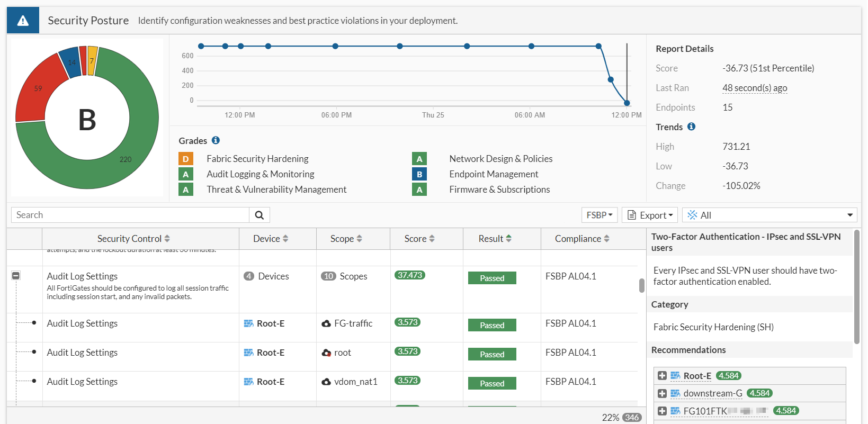
Task: Expand the FG101FTK recommendation entry
Action: coord(662,411)
